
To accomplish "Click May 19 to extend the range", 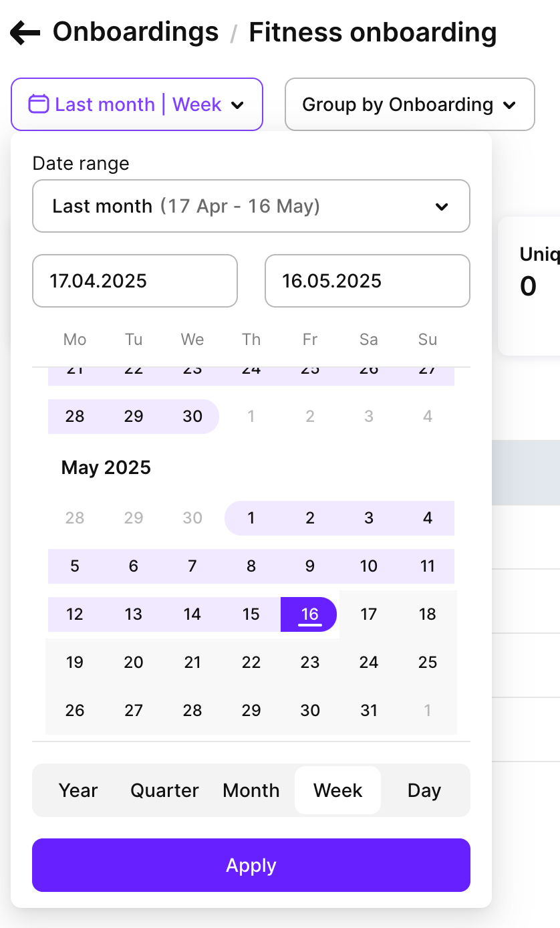I will click(74, 662).
